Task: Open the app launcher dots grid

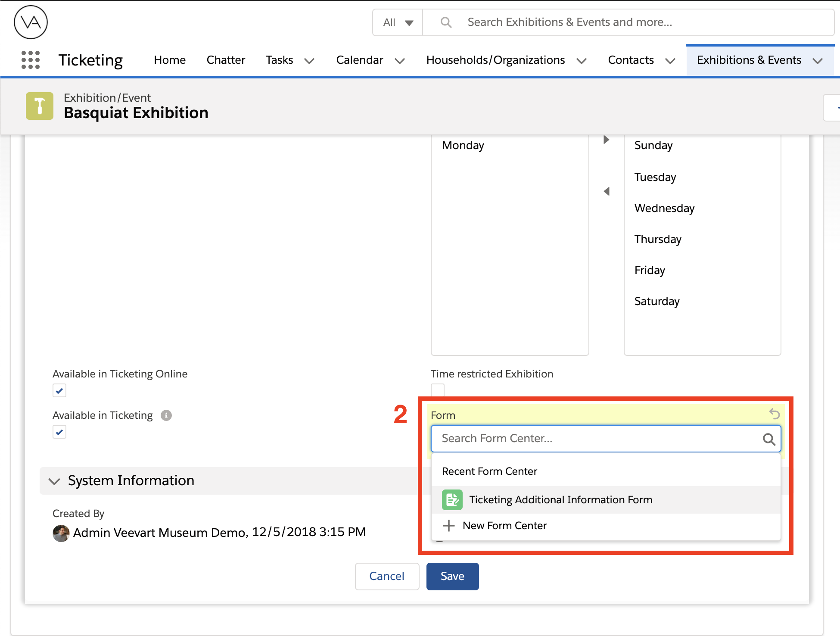Action: tap(31, 60)
